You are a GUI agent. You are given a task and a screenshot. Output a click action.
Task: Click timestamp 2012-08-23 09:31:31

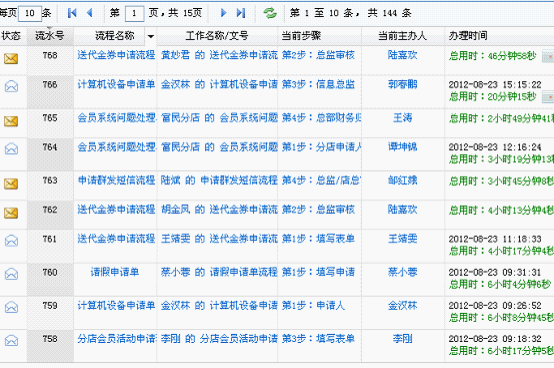pyautogui.click(x=495, y=273)
